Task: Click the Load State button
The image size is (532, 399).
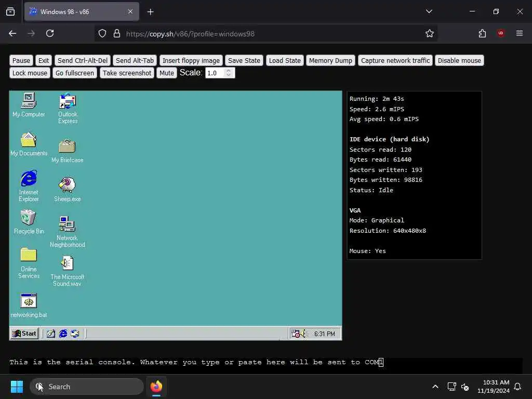Action: click(285, 60)
